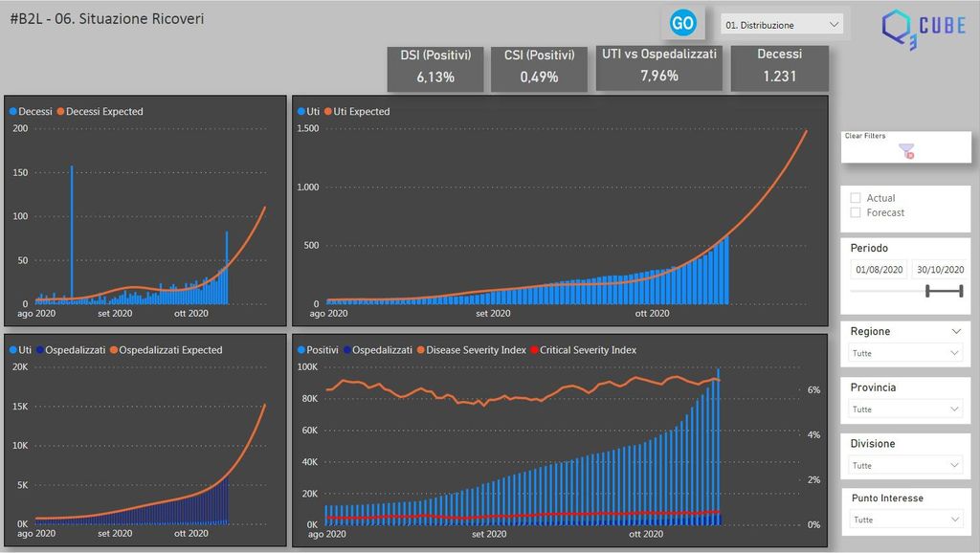Click the Periodo slider left handle
This screenshot has width=980, height=553.
pyautogui.click(x=928, y=291)
